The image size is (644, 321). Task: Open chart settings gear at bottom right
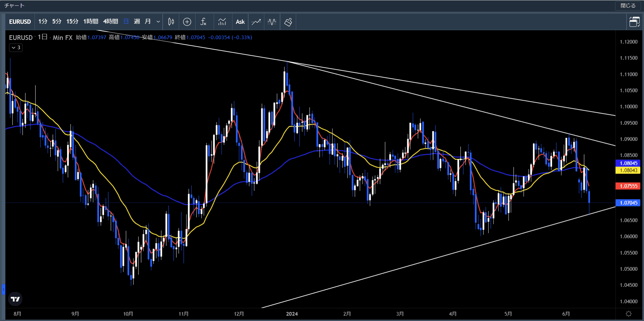point(629,314)
